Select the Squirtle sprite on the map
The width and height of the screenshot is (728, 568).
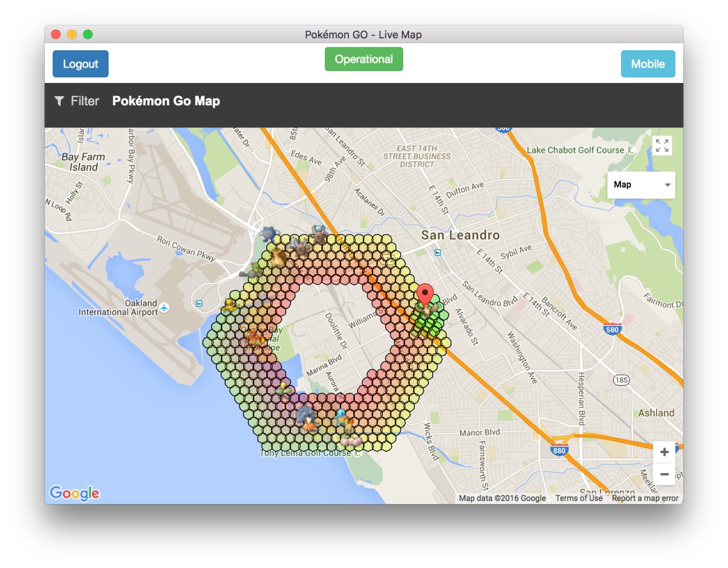coord(341,417)
